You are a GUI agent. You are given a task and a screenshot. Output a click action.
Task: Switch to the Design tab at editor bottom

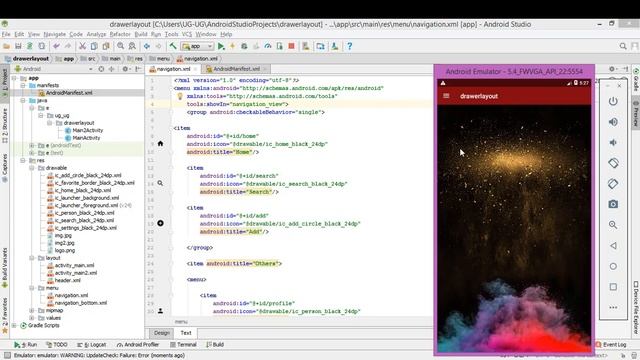(x=162, y=333)
